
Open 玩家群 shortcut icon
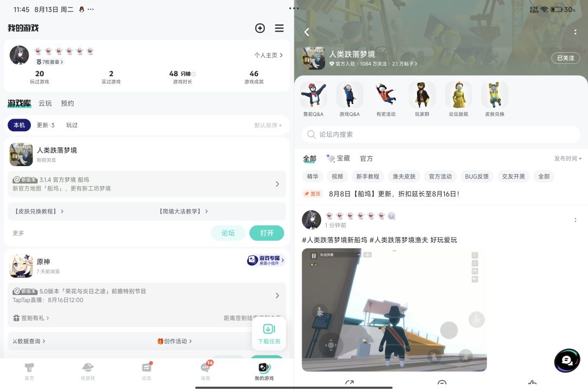(x=422, y=95)
